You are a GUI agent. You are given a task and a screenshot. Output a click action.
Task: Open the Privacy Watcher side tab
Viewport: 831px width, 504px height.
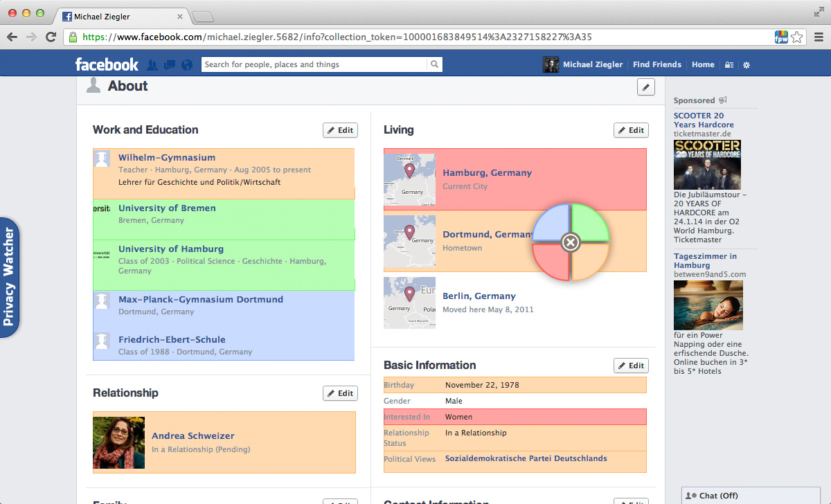9,278
